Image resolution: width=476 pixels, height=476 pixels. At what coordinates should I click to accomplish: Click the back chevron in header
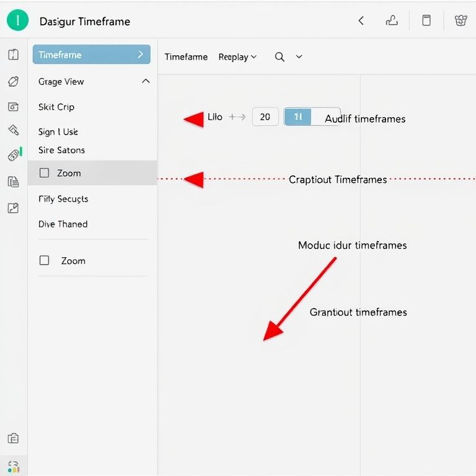coord(361,20)
